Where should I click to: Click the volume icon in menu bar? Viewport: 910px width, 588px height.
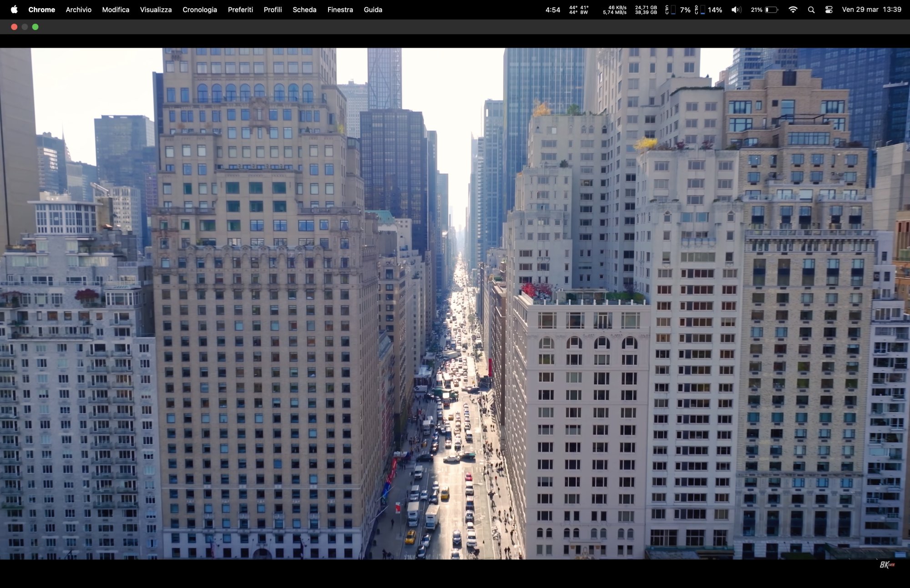click(736, 10)
